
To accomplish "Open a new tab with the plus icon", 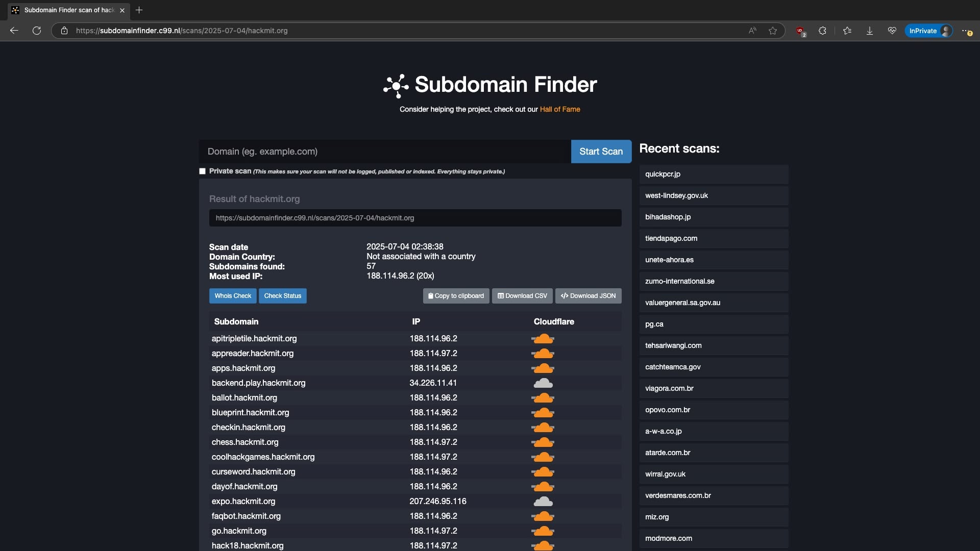I will [139, 10].
